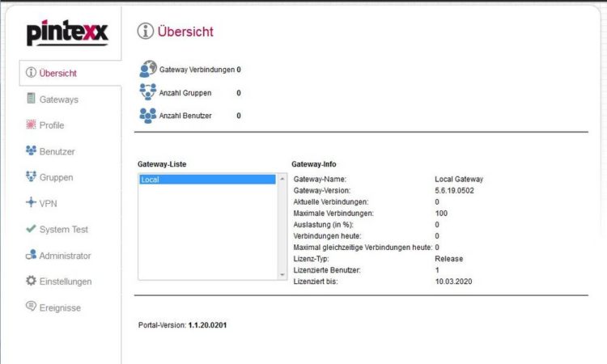Click the Benutzer users icon in sidebar
607x364 pixels.
click(31, 150)
